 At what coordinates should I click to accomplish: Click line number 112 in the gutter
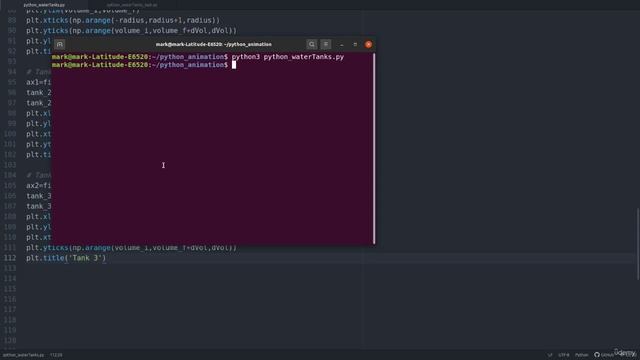10,258
